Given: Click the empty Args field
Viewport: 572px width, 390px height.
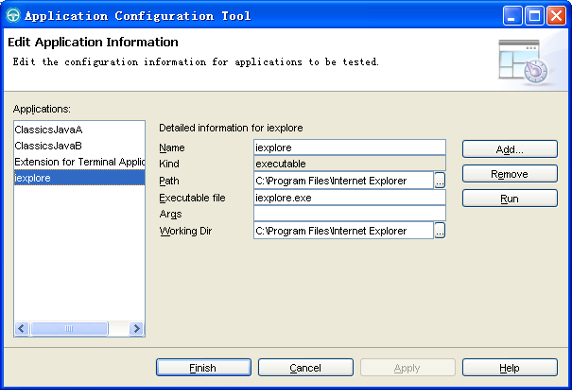Looking at the screenshot, I should click(x=349, y=214).
